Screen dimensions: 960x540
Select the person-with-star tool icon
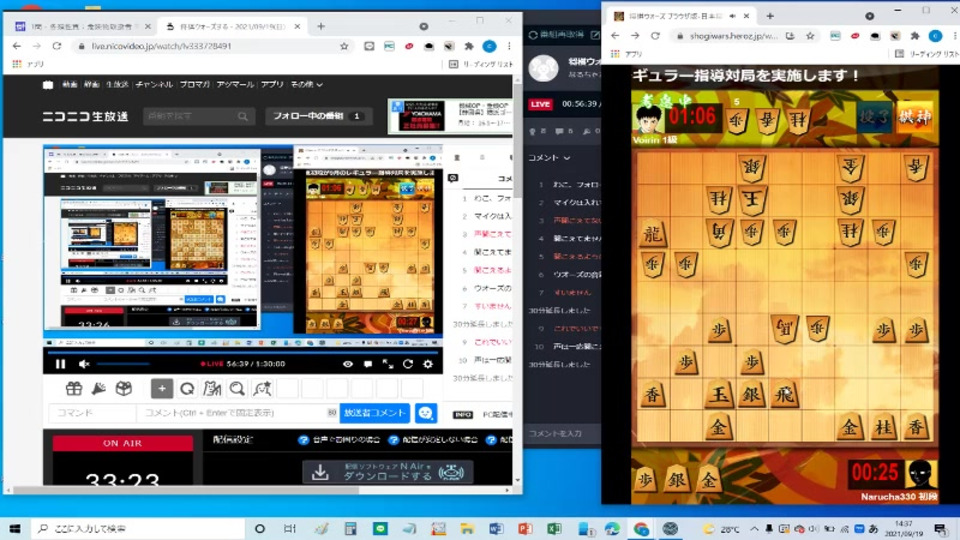point(262,388)
